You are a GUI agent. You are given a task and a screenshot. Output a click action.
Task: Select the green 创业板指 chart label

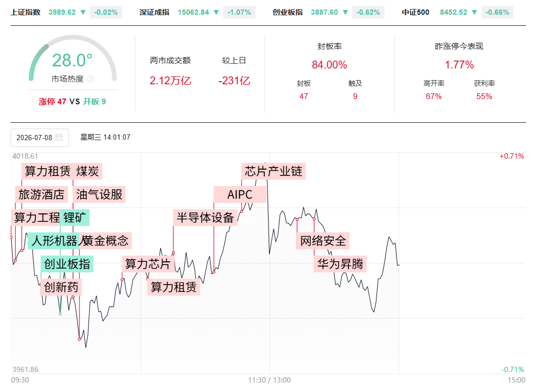pyautogui.click(x=67, y=264)
